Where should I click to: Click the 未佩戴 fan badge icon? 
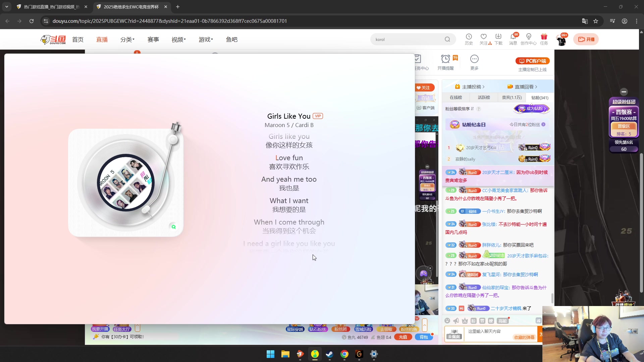click(454, 334)
